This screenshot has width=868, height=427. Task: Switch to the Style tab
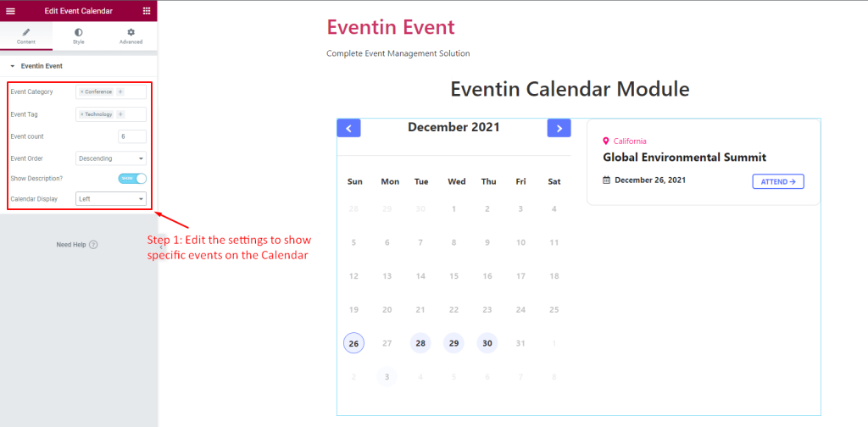pos(79,36)
